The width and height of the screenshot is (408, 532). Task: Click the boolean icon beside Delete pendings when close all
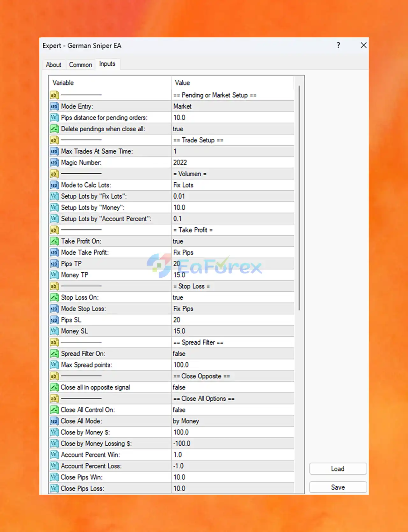tap(54, 129)
